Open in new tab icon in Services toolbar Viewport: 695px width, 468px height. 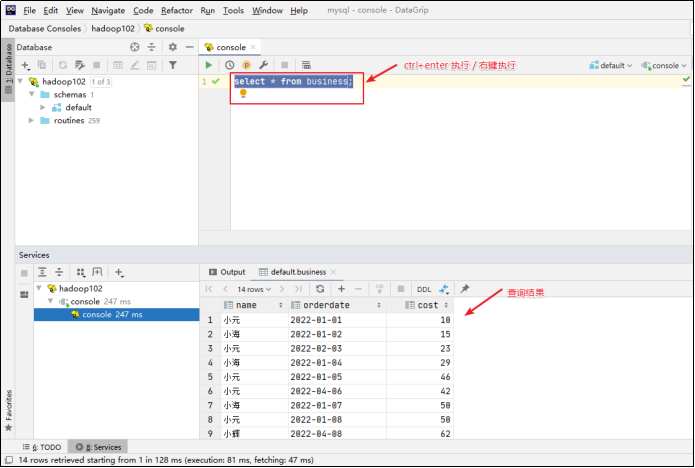[97, 272]
